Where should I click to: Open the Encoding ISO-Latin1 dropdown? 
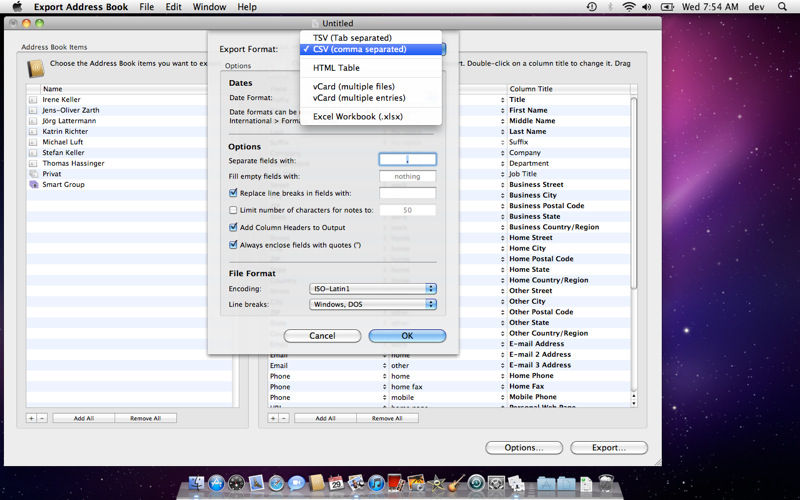tap(372, 289)
